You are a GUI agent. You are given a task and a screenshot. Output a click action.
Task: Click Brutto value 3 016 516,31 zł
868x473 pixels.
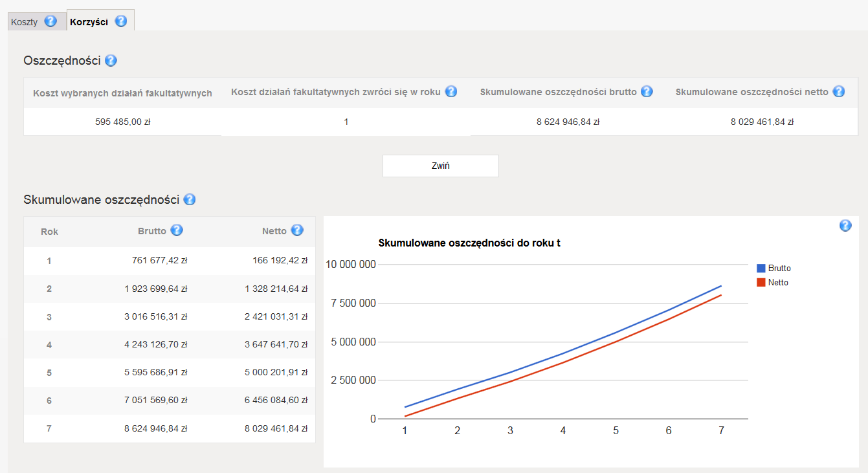(x=156, y=316)
